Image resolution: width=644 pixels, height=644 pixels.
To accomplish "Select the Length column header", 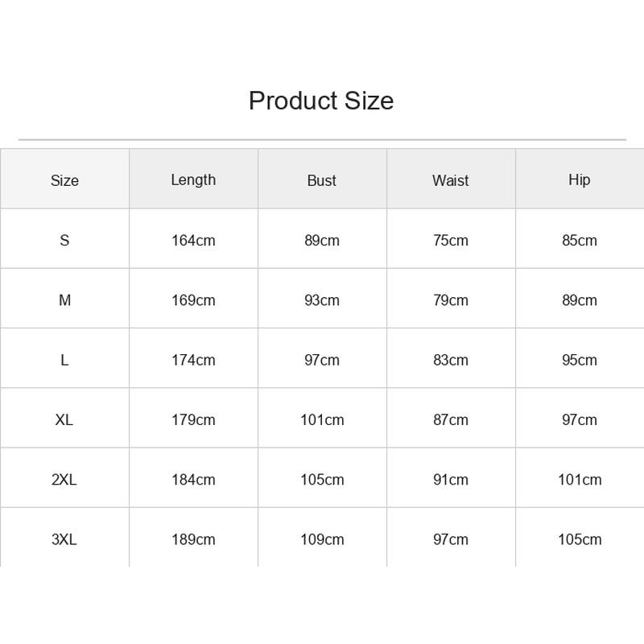I will 193,180.
